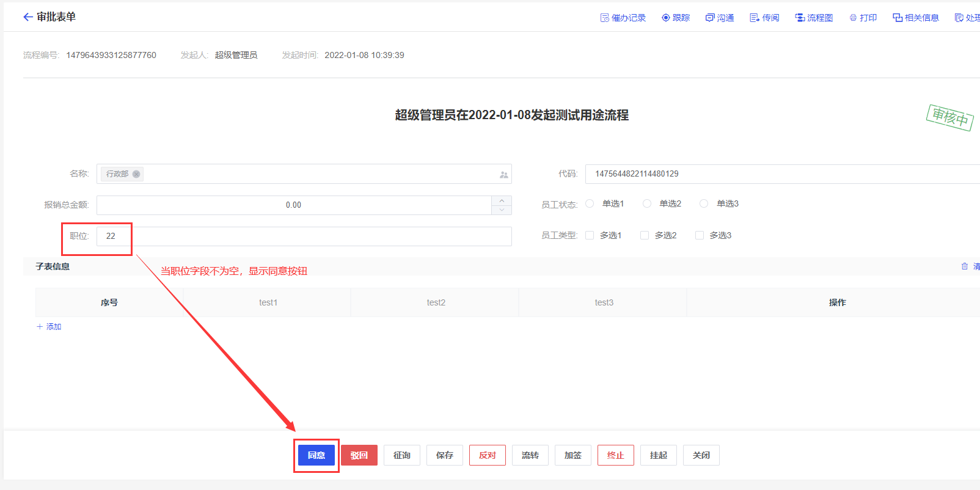This screenshot has height=490, width=980.
Task: Click the 传阅 circulate icon
Action: point(755,18)
